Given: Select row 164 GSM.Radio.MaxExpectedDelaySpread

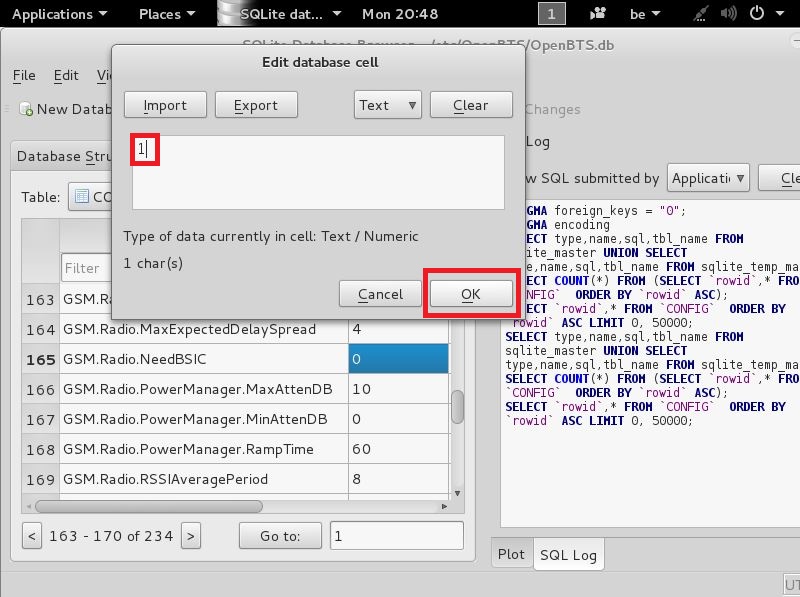Looking at the screenshot, I should pos(204,330).
